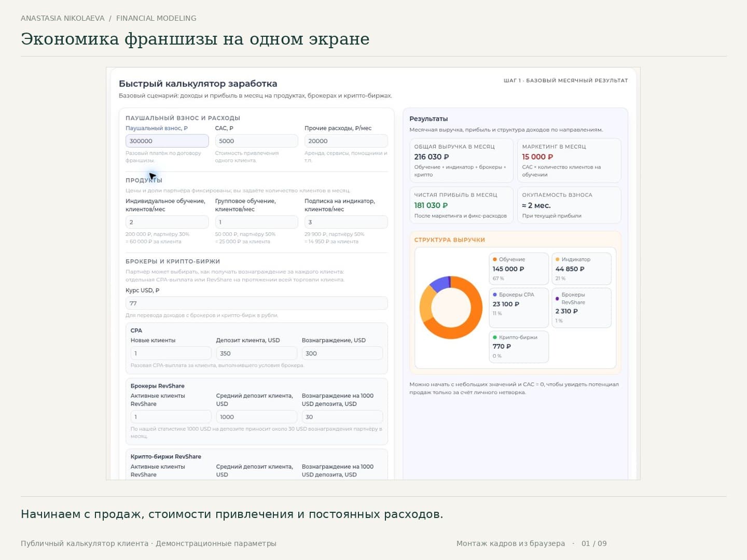Viewport: 747px width, 560px height.
Task: Click the 145 000 ₽ Обучение value
Action: click(508, 269)
